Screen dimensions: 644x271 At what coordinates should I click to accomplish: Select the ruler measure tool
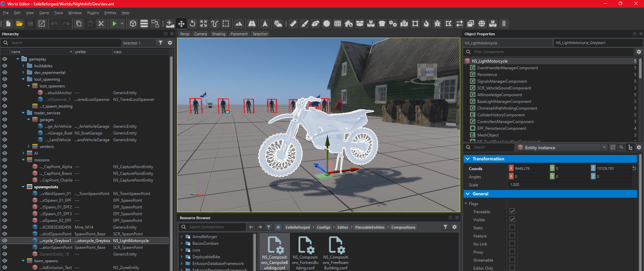click(294, 24)
